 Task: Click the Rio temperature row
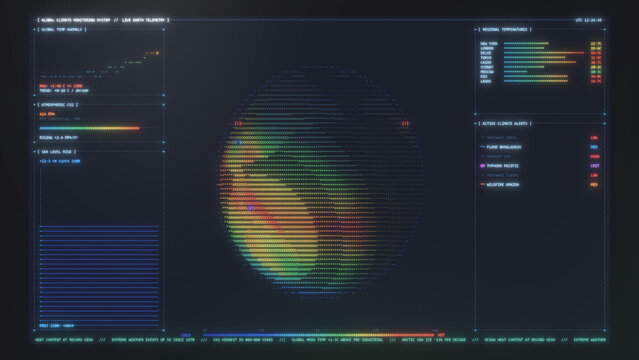pos(541,76)
